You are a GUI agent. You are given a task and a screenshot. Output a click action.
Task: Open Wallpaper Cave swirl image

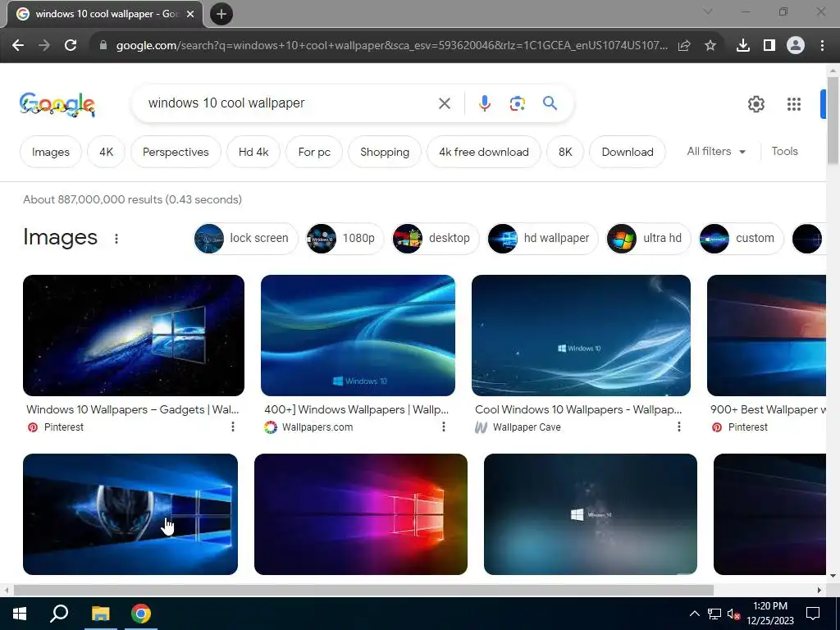click(x=581, y=336)
